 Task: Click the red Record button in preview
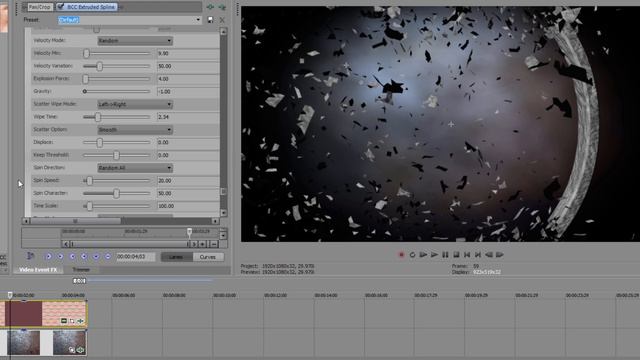401,255
